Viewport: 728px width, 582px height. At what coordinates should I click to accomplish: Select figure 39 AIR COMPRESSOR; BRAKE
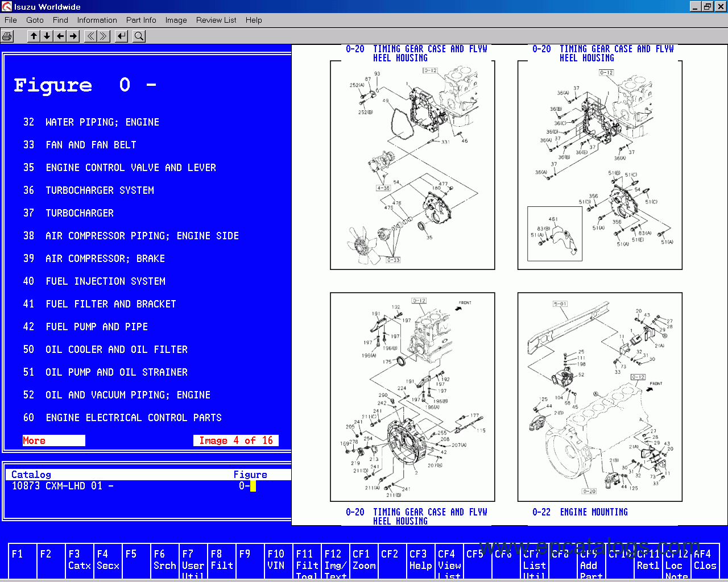click(94, 259)
